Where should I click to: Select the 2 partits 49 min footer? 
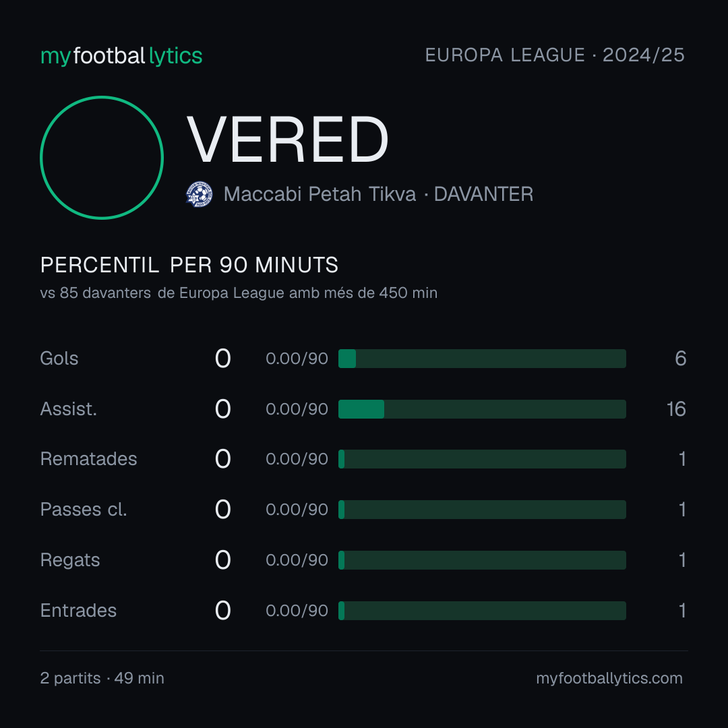102,678
